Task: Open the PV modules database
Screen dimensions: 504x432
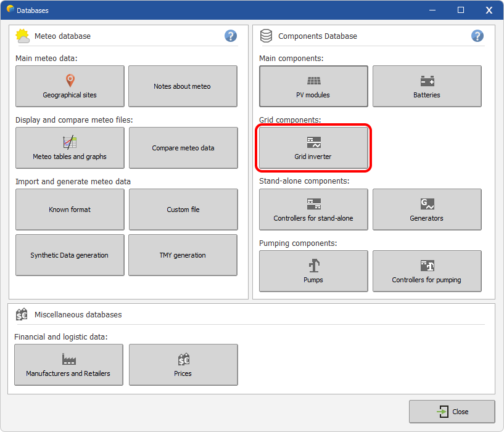Action: point(313,86)
